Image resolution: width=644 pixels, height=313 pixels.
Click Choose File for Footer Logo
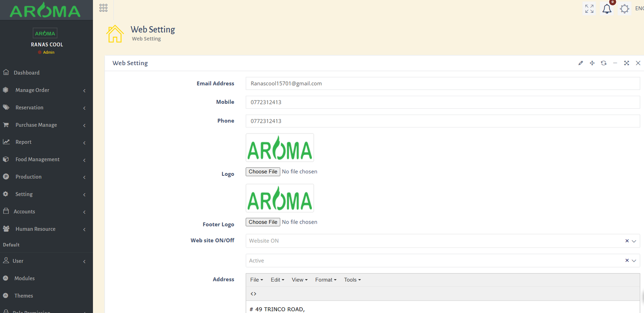(263, 222)
